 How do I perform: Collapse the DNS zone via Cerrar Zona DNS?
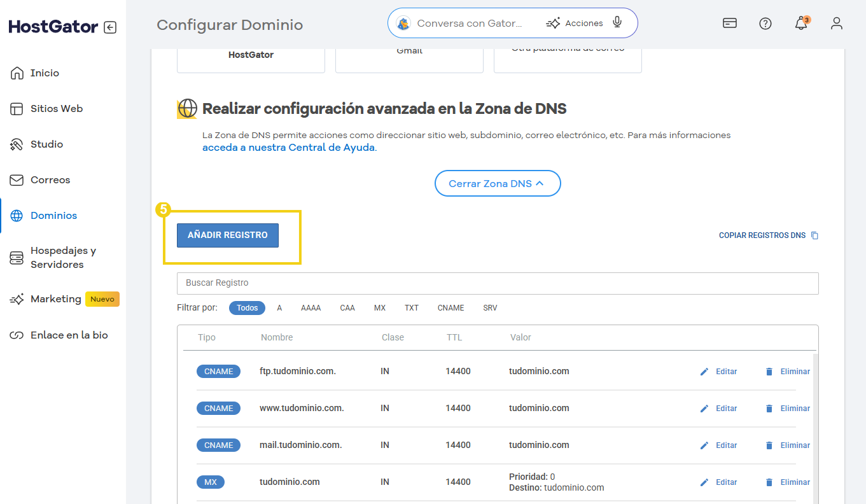pos(498,183)
